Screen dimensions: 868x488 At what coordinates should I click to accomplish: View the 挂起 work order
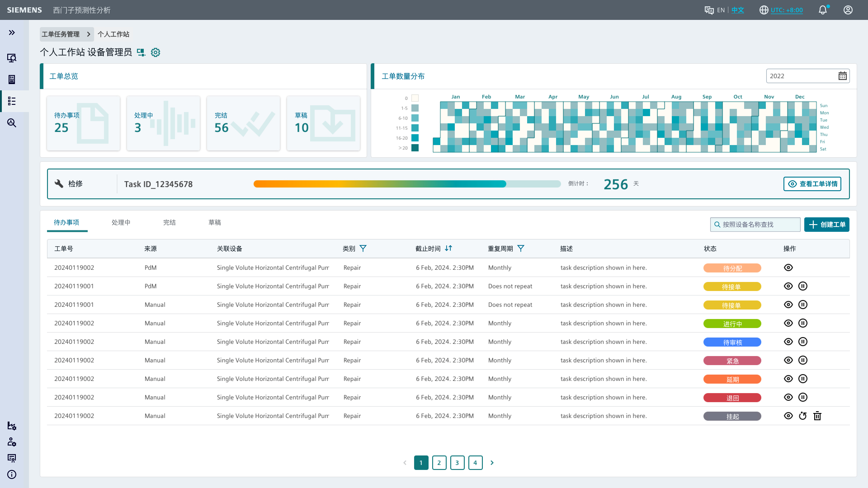pyautogui.click(x=788, y=416)
